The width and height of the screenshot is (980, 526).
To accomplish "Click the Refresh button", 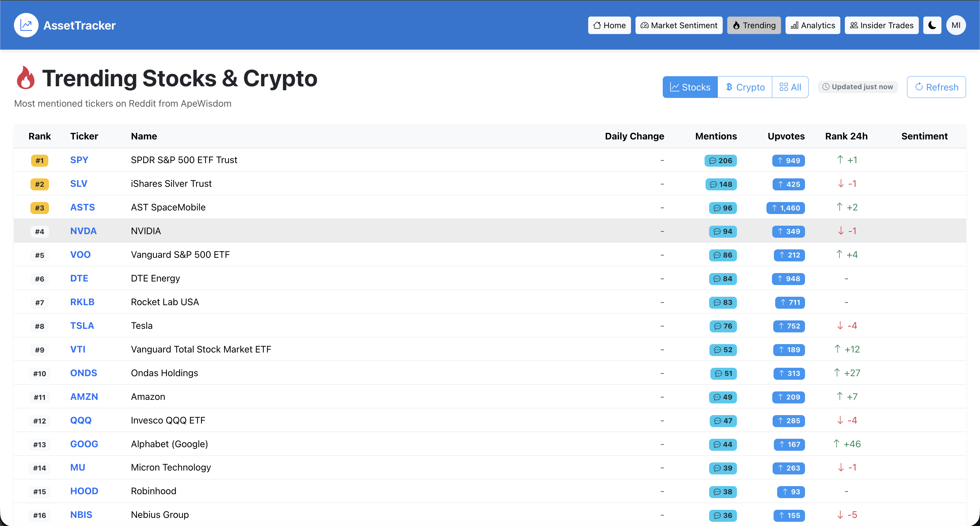I will tap(936, 87).
